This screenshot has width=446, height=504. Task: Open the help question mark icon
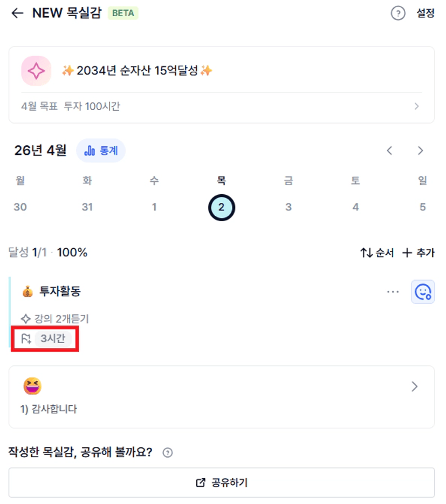397,13
